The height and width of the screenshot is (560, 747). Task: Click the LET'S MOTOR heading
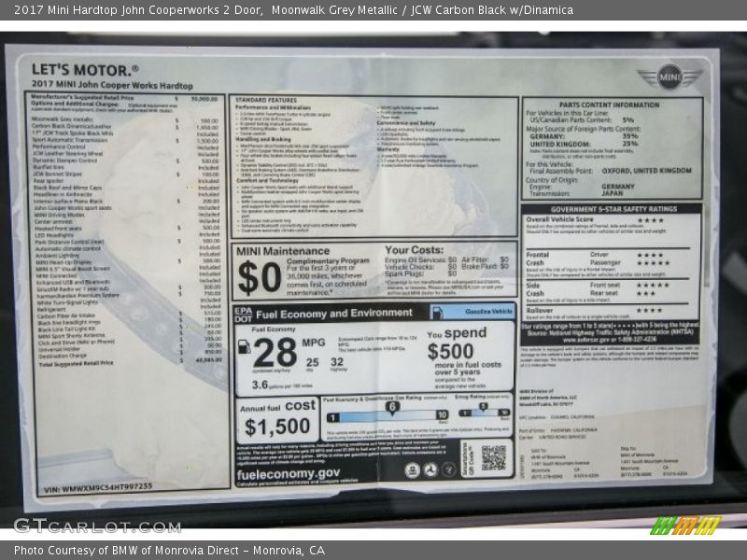tap(85, 69)
